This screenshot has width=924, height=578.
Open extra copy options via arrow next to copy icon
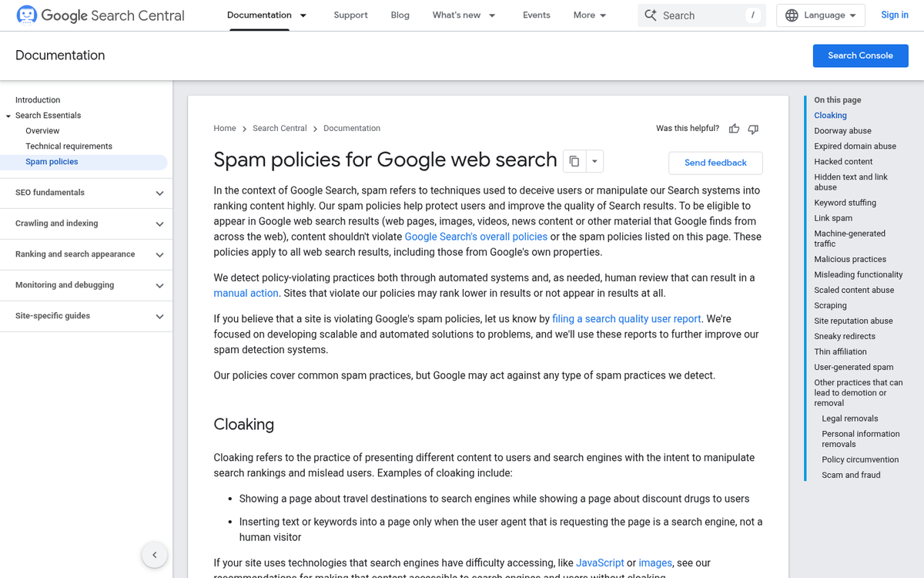pyautogui.click(x=593, y=160)
